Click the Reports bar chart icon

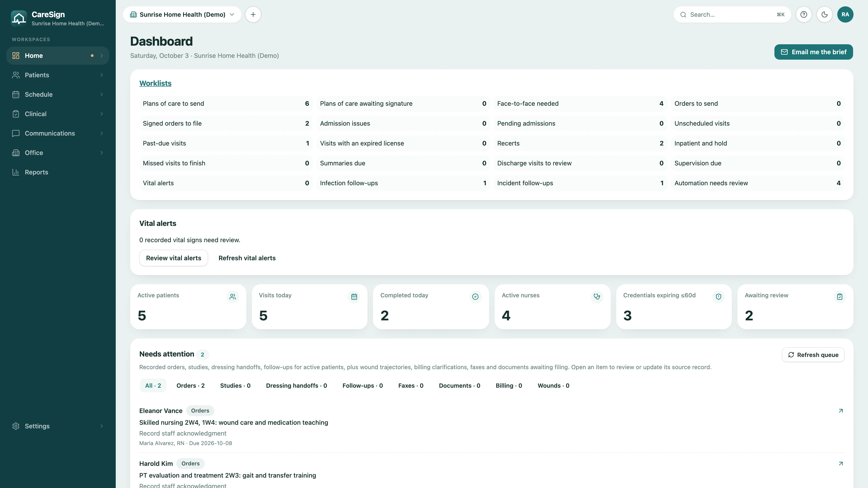(16, 172)
